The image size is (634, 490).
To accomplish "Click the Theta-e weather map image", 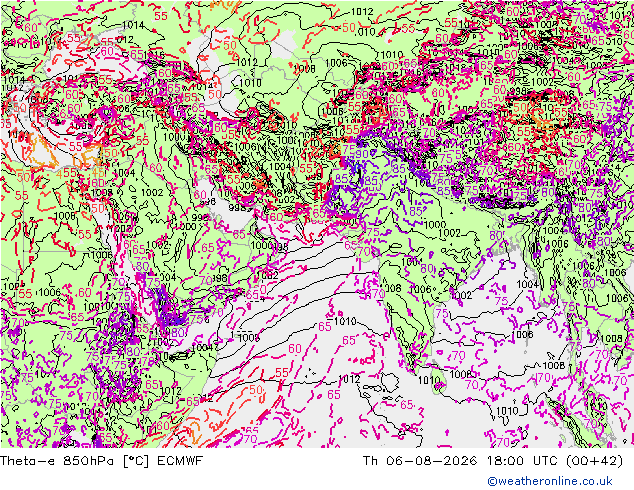I will click(317, 224).
